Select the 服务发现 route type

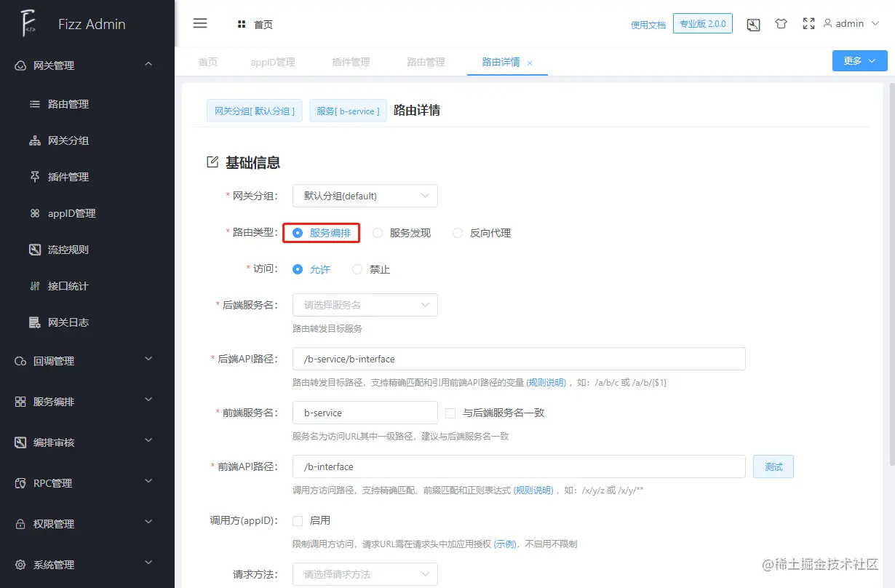[378, 232]
